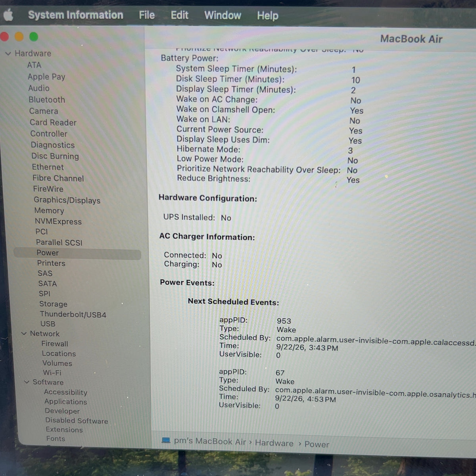The image size is (476, 476).
Task: Select Bluetooth in the sidebar
Action: 47,100
